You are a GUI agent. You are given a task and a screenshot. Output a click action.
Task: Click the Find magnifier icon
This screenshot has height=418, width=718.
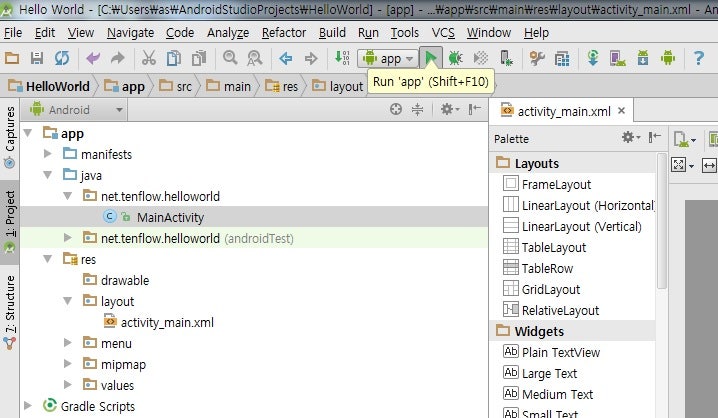230,58
